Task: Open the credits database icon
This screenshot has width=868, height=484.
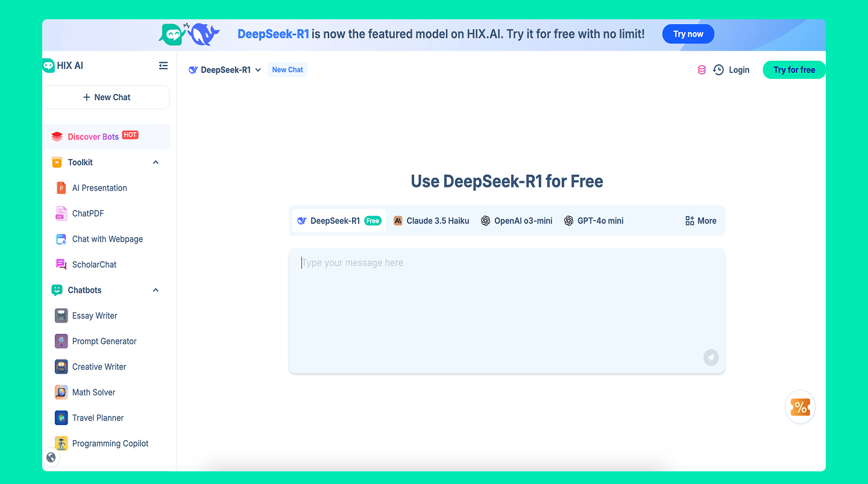Action: pos(702,70)
